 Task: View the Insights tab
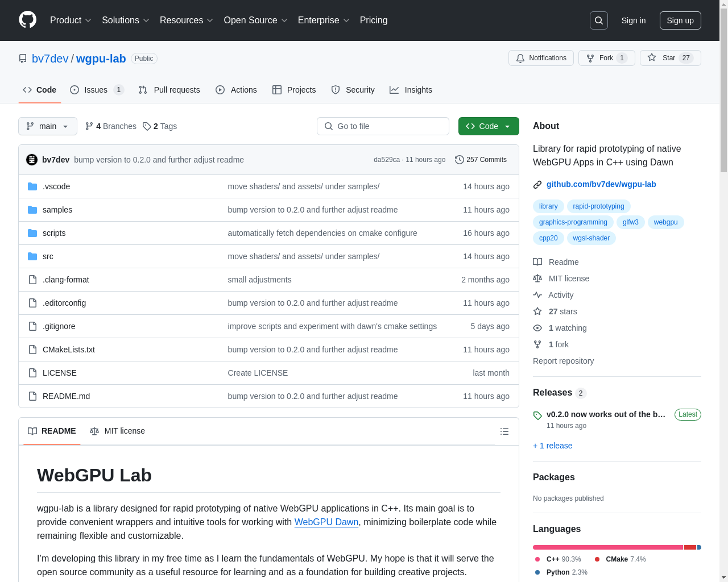[x=411, y=90]
